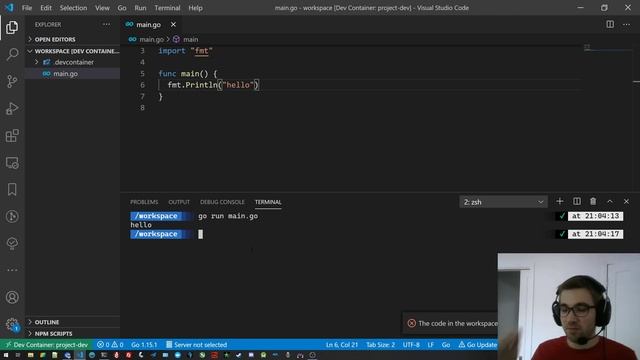Image resolution: width=640 pixels, height=360 pixels.
Task: Open Run and Debug view
Action: 12,109
